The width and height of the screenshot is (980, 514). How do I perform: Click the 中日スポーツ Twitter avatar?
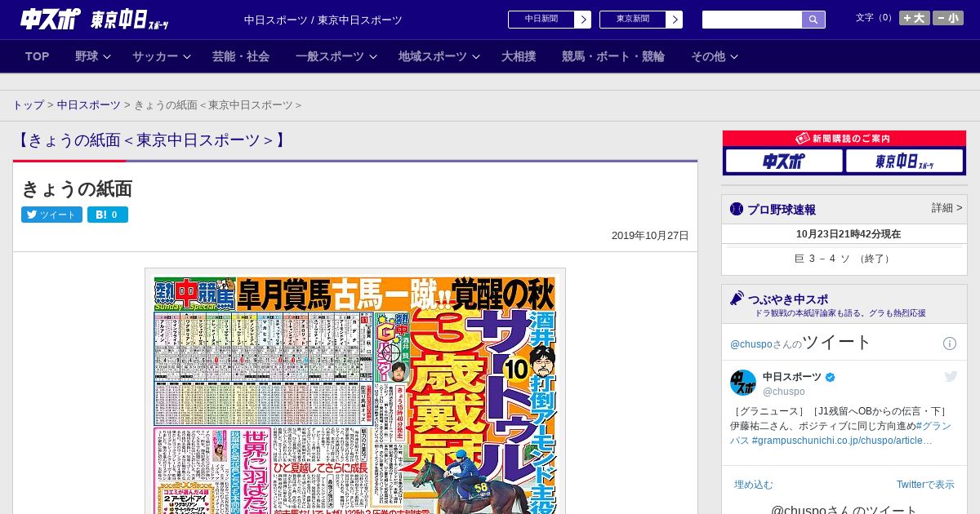point(743,383)
